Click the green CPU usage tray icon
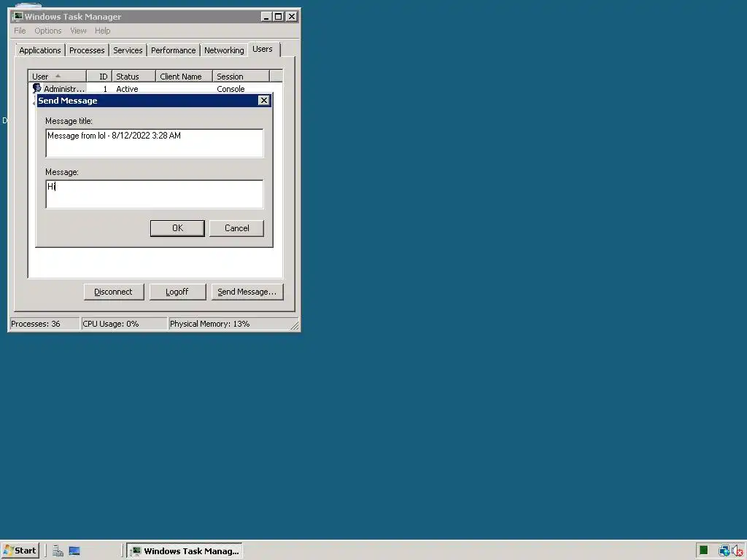Screen dimensions: 747x560 pos(704,551)
